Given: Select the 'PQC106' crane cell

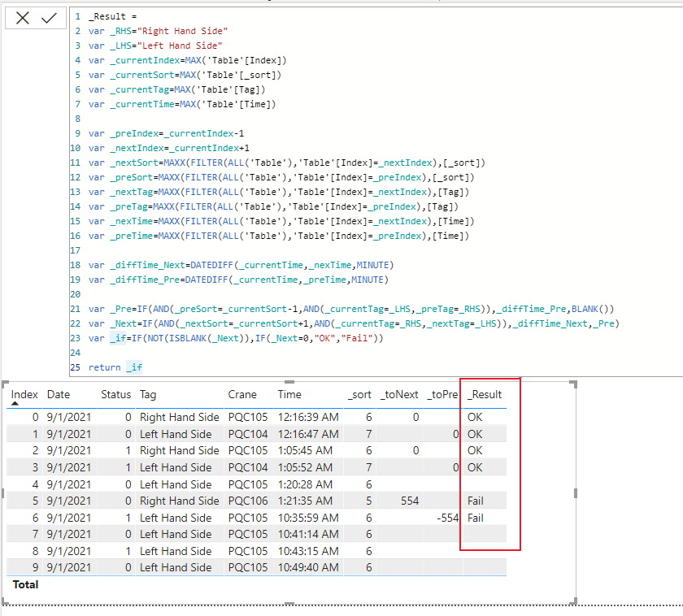Looking at the screenshot, I should pos(248,501).
